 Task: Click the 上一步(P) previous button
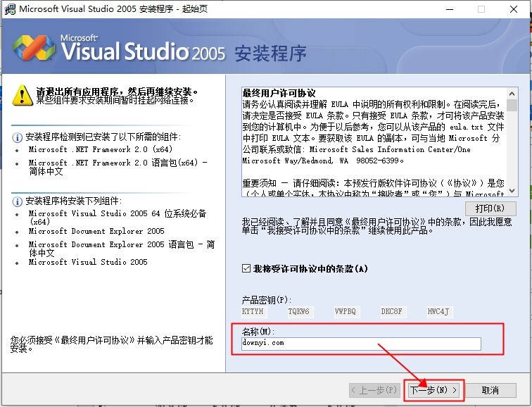pyautogui.click(x=375, y=389)
